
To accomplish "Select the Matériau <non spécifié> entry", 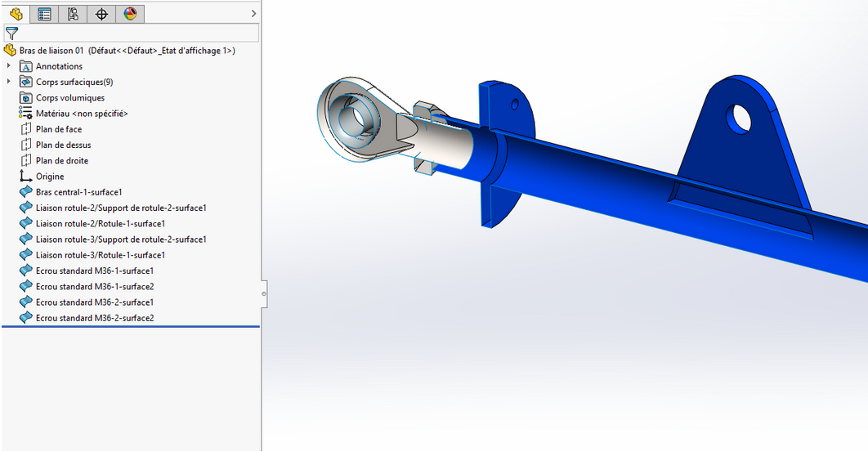I will pyautogui.click(x=82, y=114).
